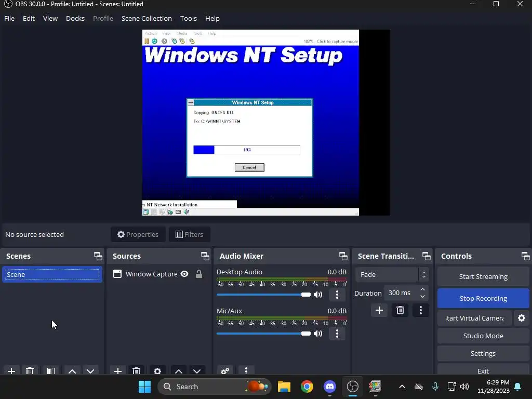Add a new scene with the plus icon

pyautogui.click(x=11, y=371)
